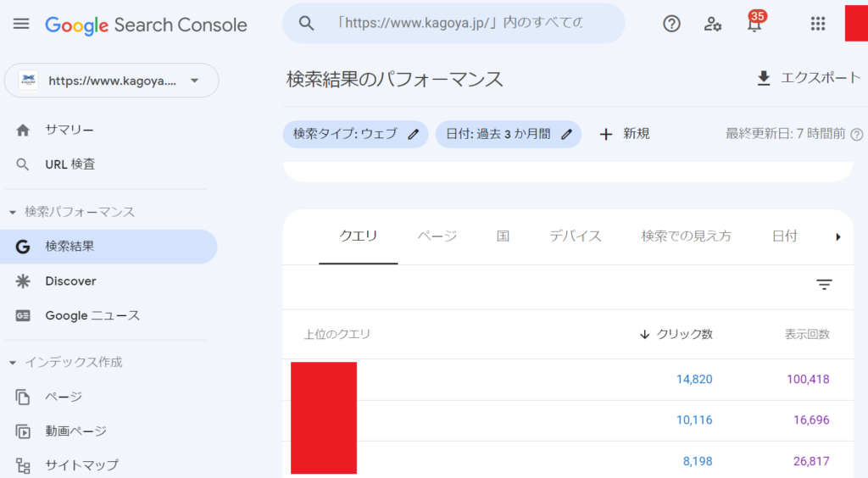
Task: Open the table filter rows icon
Action: [x=824, y=285]
